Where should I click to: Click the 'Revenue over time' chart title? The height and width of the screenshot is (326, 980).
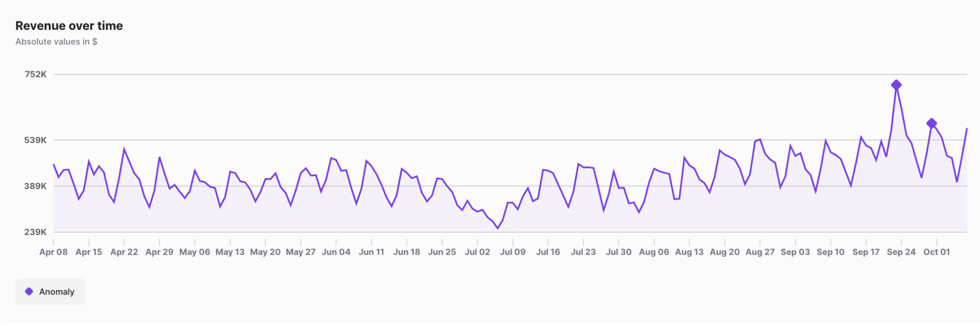click(69, 26)
